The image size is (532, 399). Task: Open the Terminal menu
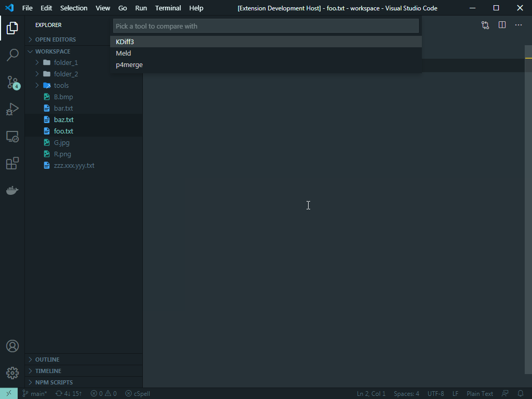click(168, 8)
